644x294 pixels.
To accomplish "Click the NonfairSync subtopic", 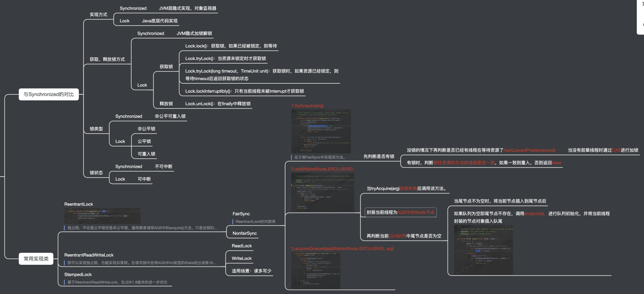I will [245, 233].
